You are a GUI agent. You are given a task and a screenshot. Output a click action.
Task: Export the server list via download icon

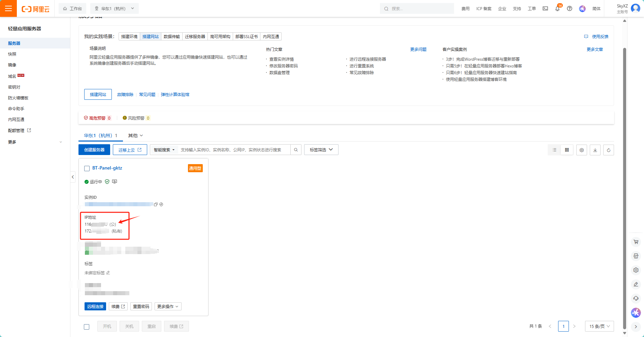click(x=595, y=150)
